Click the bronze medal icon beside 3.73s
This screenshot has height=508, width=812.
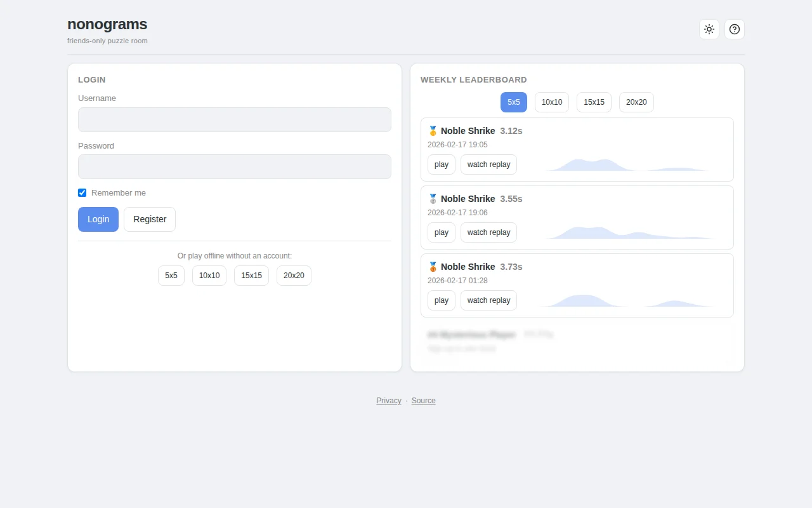tap(433, 267)
